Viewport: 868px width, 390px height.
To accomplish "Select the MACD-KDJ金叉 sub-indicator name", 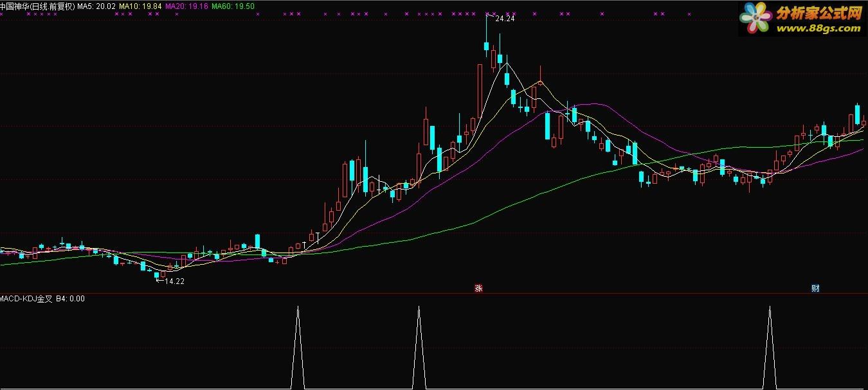I will coord(26,299).
